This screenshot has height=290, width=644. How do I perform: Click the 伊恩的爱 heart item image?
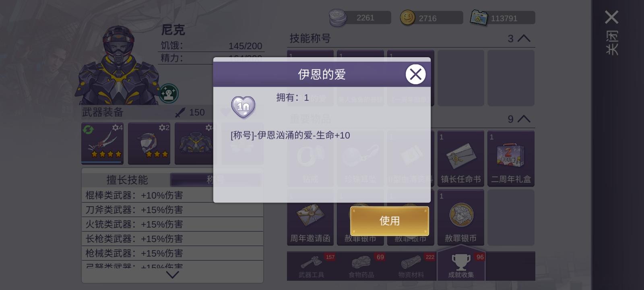click(x=243, y=107)
